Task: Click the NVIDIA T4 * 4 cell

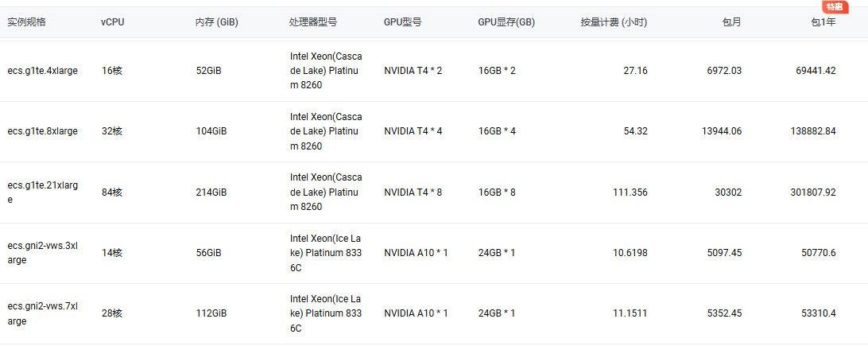Action: [413, 131]
